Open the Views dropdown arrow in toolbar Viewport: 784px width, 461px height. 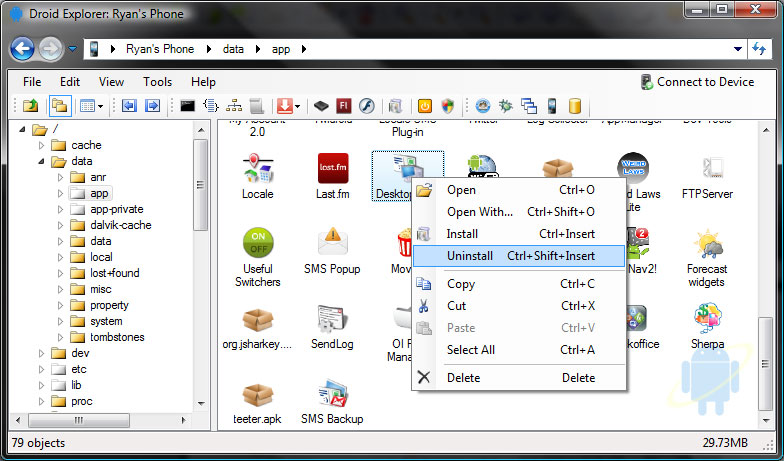(x=100, y=106)
